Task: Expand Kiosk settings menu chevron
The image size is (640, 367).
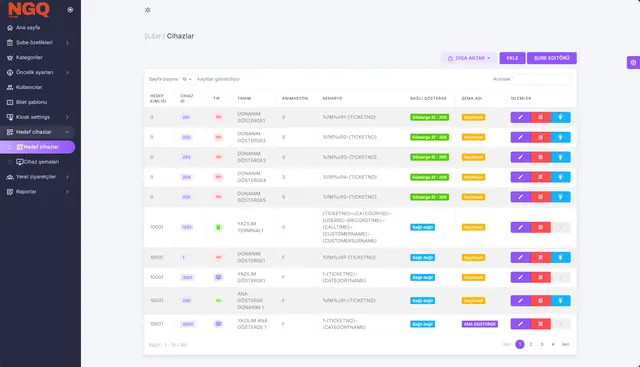Action: pyautogui.click(x=67, y=117)
